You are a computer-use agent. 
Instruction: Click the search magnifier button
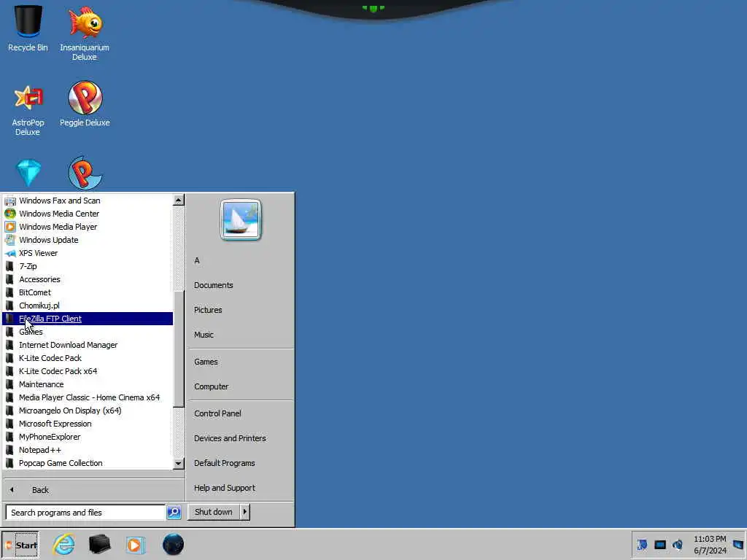click(174, 513)
